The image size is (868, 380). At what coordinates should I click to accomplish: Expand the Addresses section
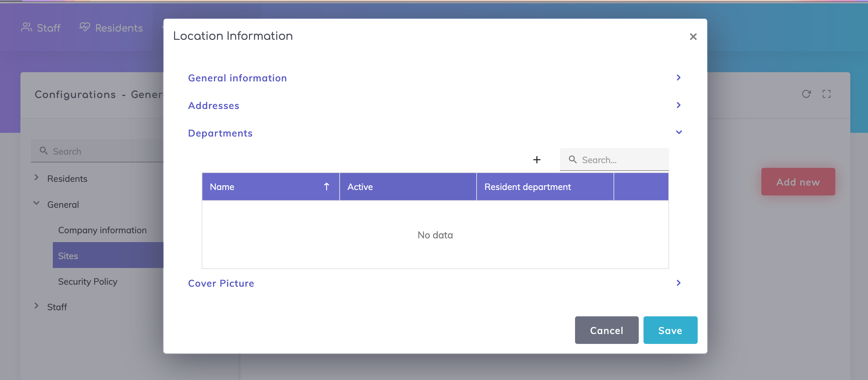pos(678,105)
